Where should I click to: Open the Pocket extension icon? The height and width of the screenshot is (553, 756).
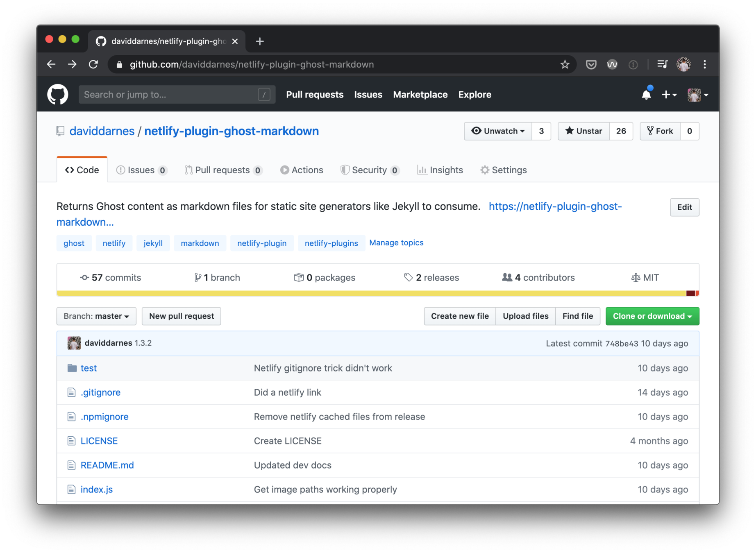(x=591, y=64)
